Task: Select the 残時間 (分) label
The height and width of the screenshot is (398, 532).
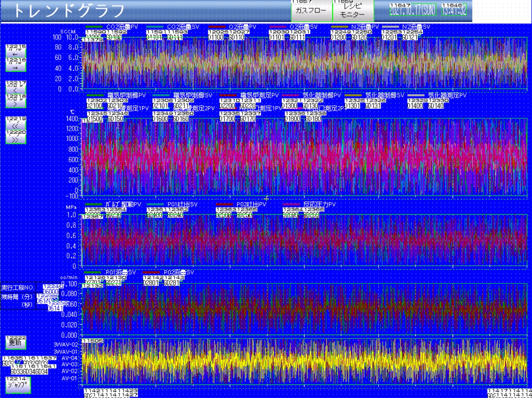Action: (17, 297)
